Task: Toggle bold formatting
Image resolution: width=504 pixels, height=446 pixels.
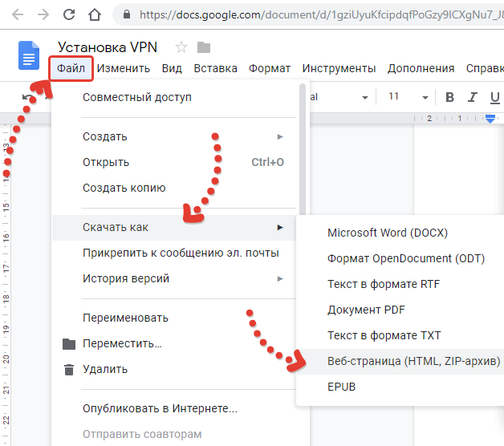Action: [449, 97]
